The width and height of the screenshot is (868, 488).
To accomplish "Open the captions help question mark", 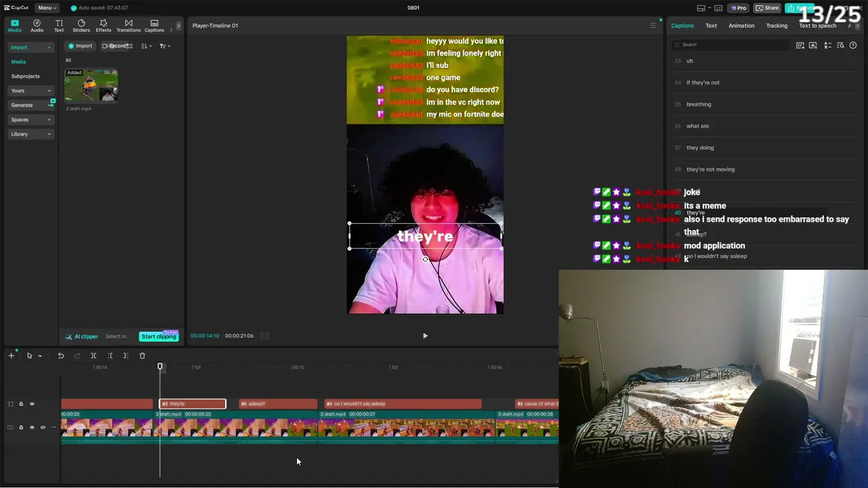I will pyautogui.click(x=853, y=45).
